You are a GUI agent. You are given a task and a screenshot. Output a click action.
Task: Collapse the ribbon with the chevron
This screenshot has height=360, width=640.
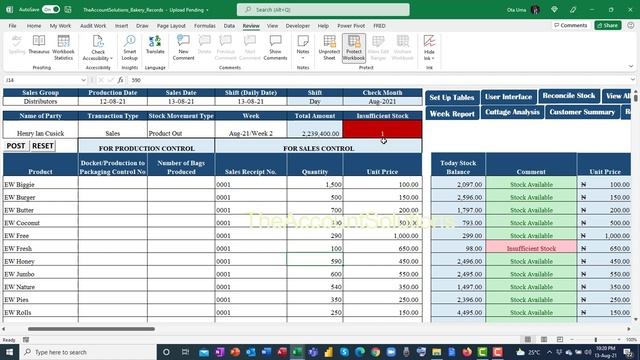coord(631,67)
